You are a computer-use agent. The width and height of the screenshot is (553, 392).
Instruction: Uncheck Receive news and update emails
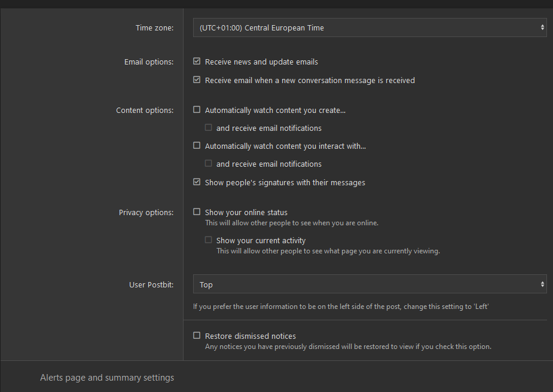click(197, 62)
